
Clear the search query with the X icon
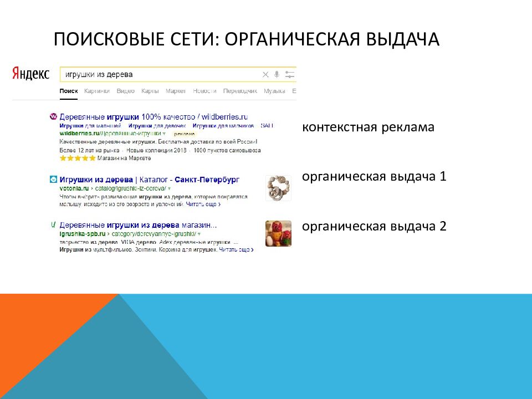click(x=265, y=74)
